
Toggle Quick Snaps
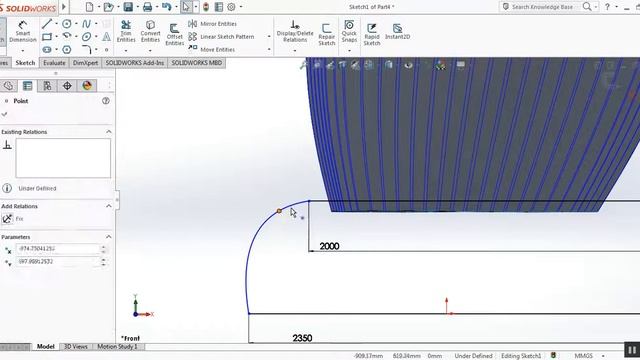pos(349,31)
